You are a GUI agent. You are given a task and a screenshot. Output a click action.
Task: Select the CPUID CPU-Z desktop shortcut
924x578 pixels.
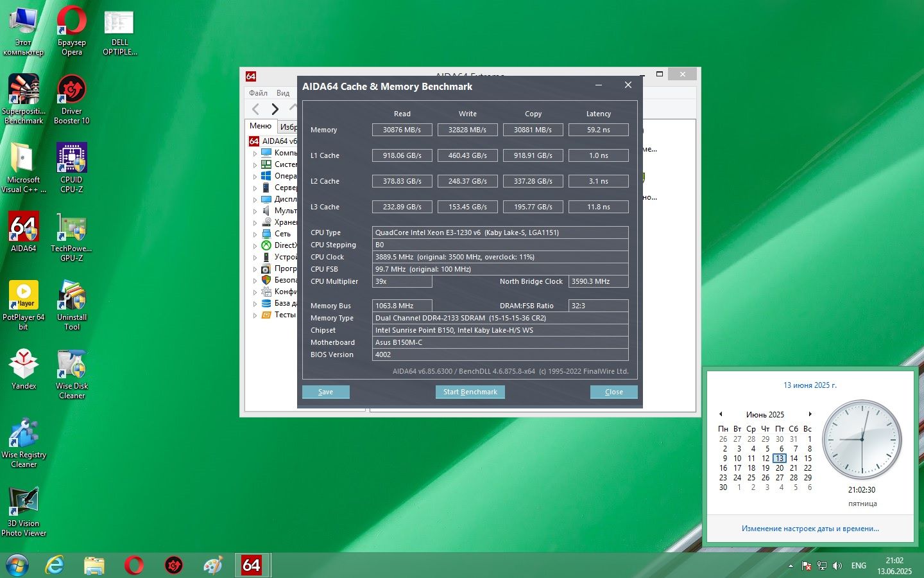[72, 167]
